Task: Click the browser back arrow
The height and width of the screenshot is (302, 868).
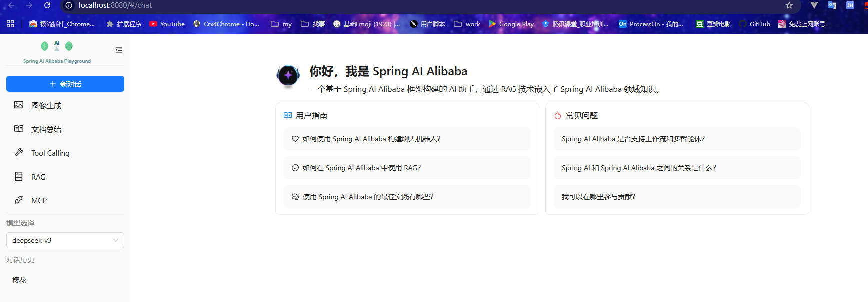Action: point(11,5)
